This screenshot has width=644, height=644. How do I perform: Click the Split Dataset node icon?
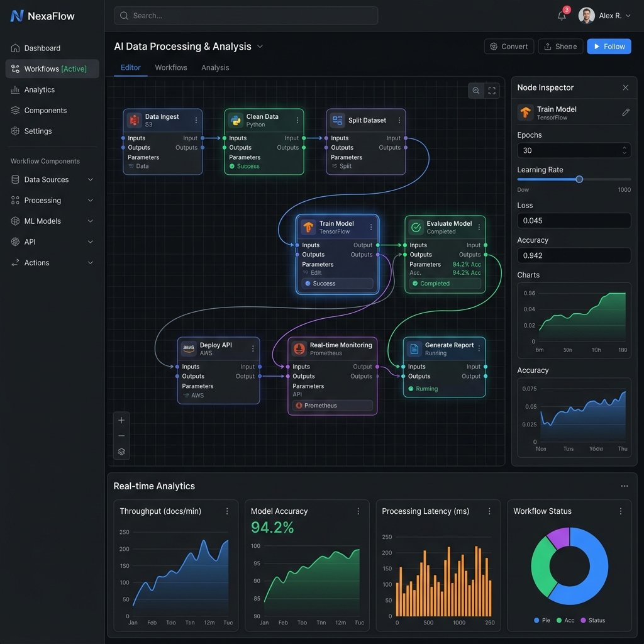click(x=337, y=120)
